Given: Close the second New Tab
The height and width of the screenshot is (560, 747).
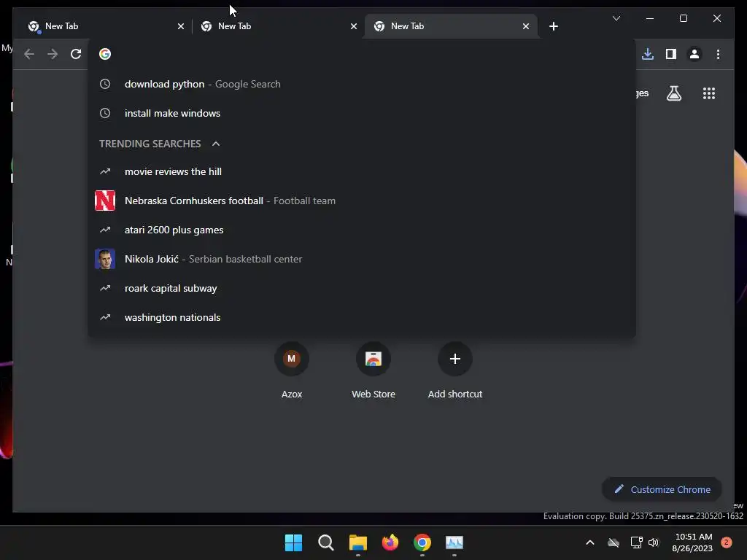Looking at the screenshot, I should pos(354,26).
